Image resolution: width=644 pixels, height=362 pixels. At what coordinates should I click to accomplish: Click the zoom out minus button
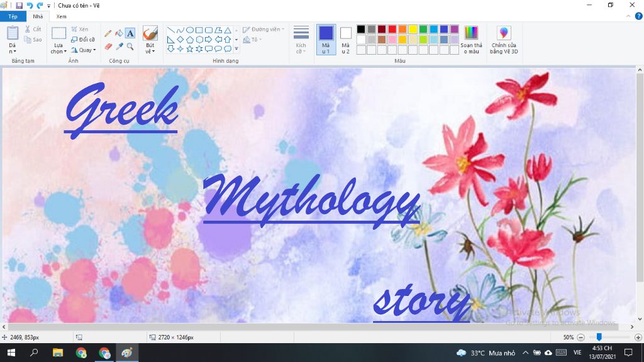coord(580,337)
